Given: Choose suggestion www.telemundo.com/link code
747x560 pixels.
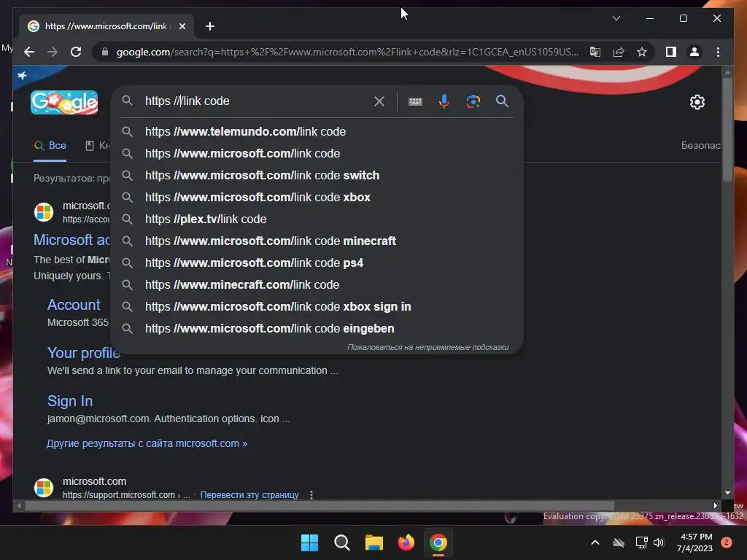Looking at the screenshot, I should [x=317, y=131].
